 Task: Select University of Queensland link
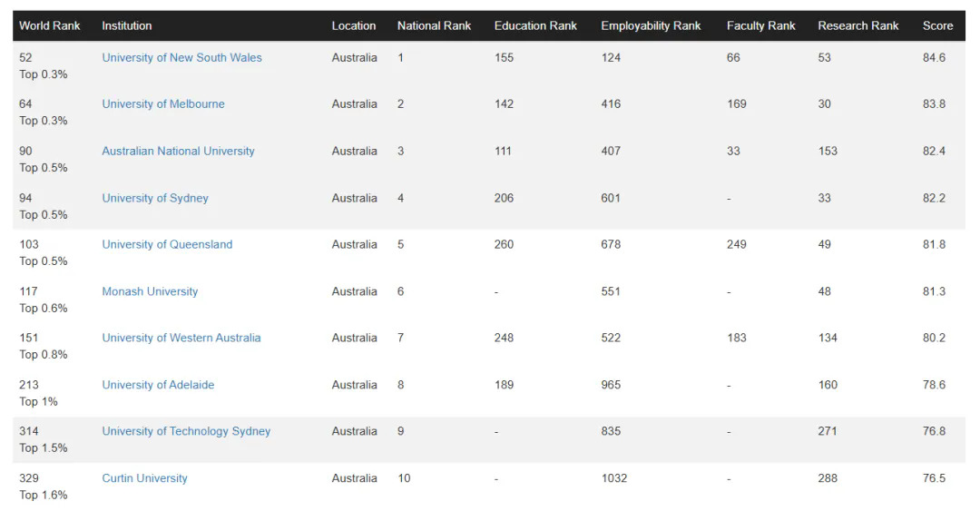point(167,244)
